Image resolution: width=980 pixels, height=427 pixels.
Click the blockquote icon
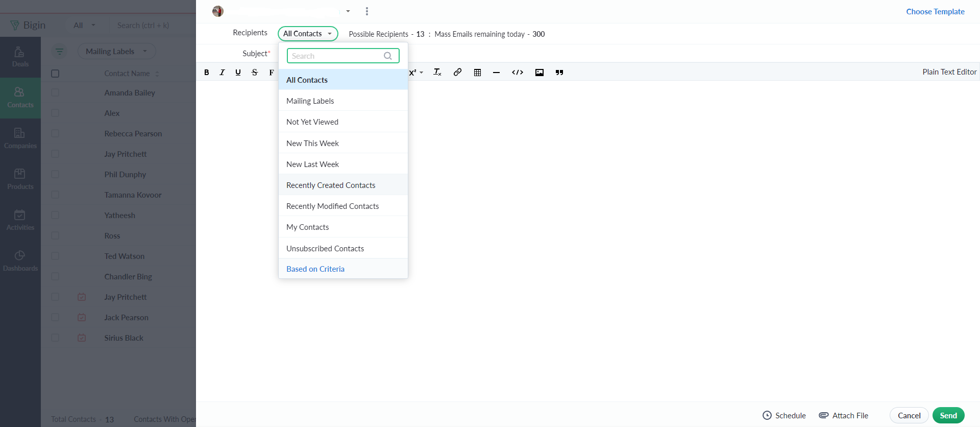pos(559,73)
